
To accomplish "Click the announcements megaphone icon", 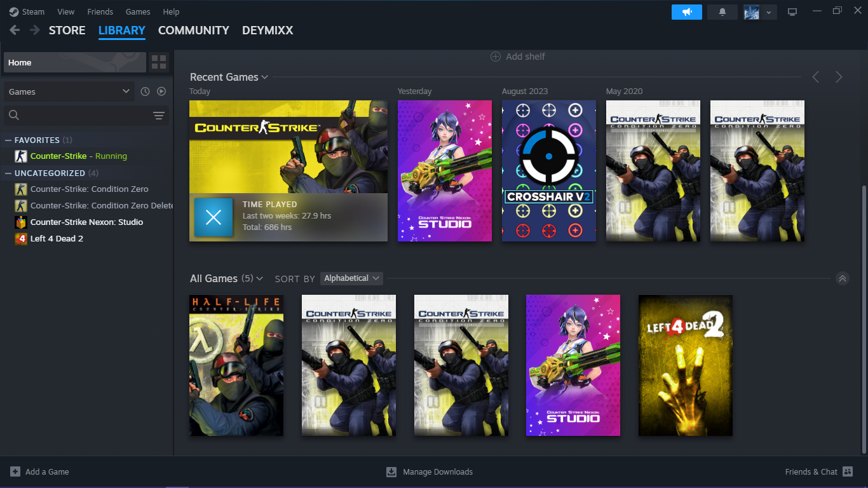I will 686,12.
